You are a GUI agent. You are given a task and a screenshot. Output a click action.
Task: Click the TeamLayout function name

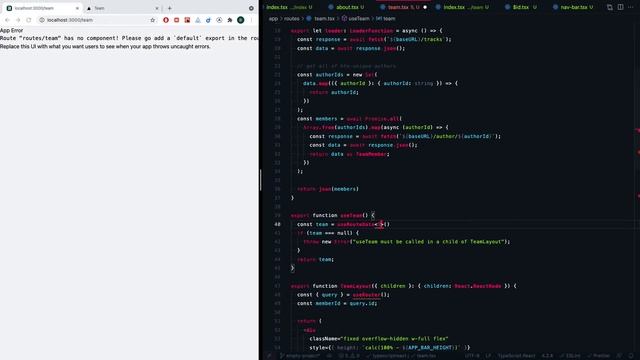pyautogui.click(x=356, y=286)
